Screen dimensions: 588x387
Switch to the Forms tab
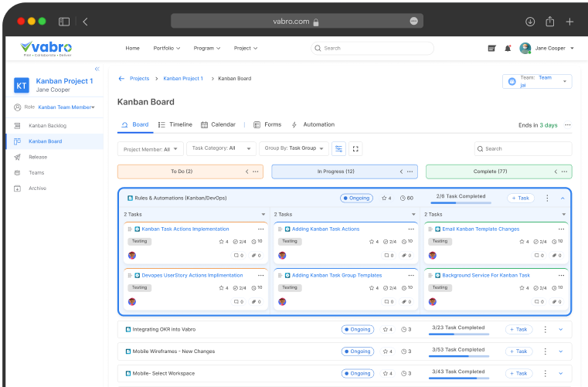(267, 124)
